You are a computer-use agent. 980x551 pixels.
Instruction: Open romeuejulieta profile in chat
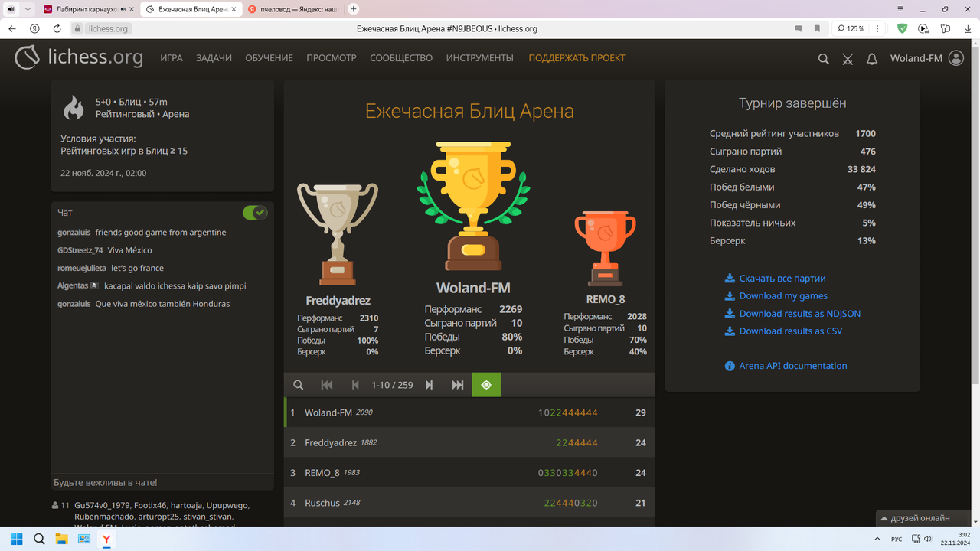pyautogui.click(x=82, y=268)
